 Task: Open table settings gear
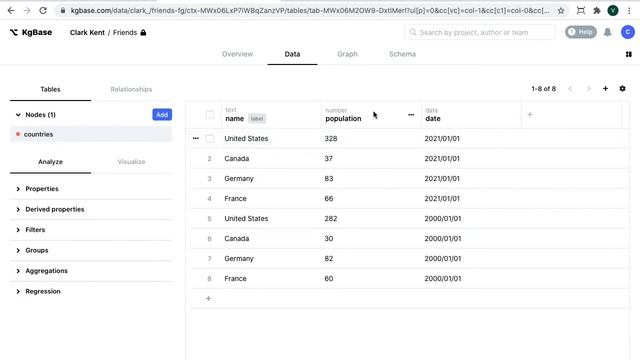[x=622, y=89]
